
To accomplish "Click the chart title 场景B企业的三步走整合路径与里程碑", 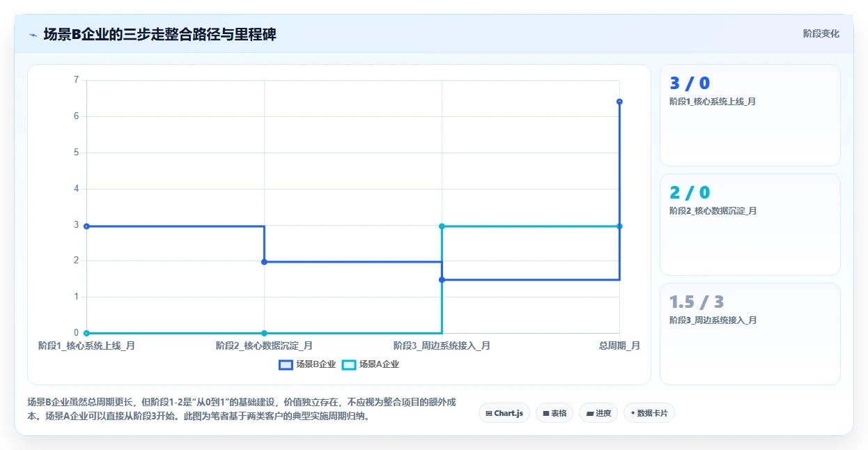I will point(160,34).
